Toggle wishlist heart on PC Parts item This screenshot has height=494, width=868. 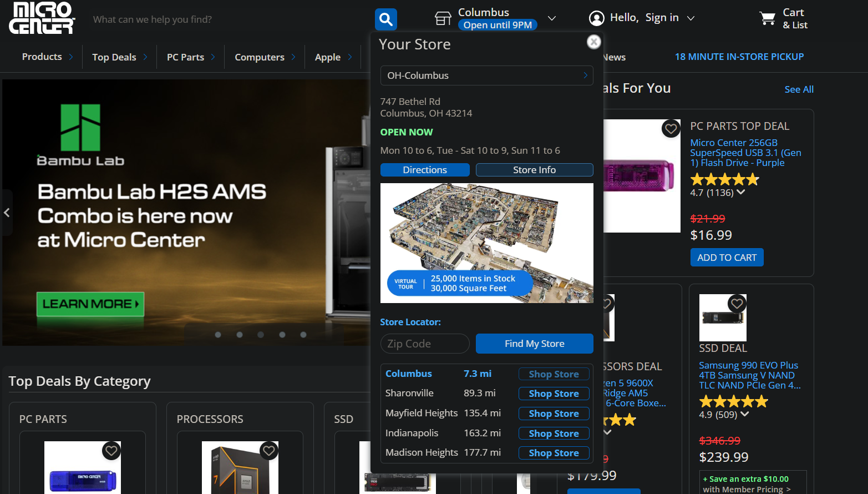point(111,451)
